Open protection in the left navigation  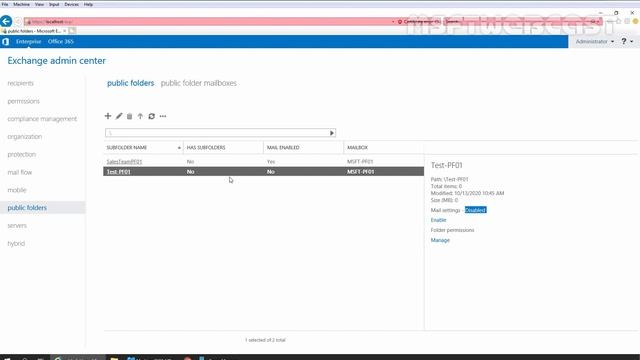coord(22,154)
